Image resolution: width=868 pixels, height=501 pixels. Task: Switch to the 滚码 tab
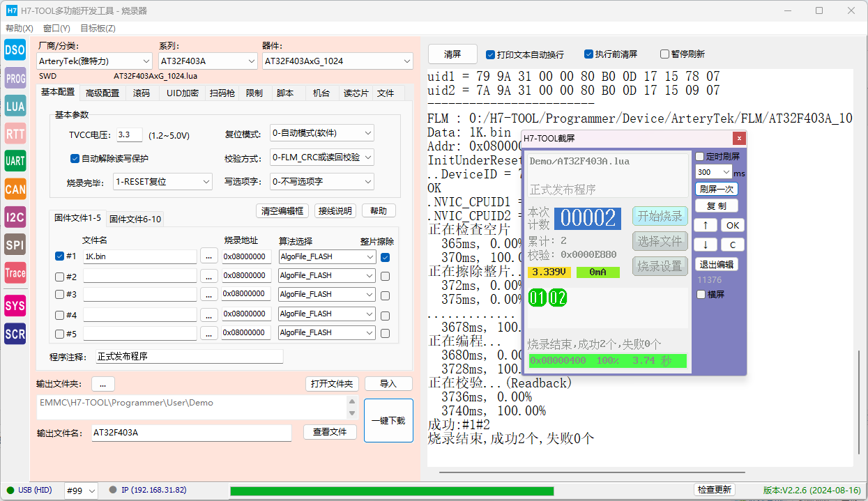point(142,93)
